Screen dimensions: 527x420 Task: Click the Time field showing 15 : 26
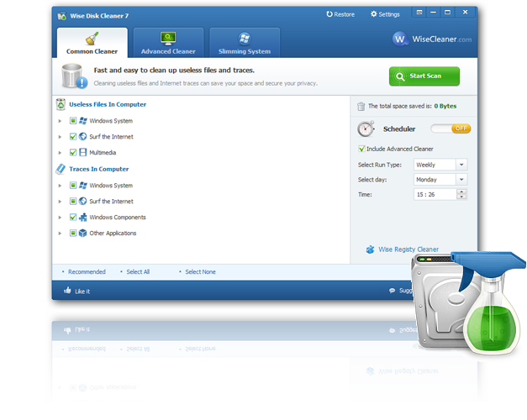tap(435, 194)
